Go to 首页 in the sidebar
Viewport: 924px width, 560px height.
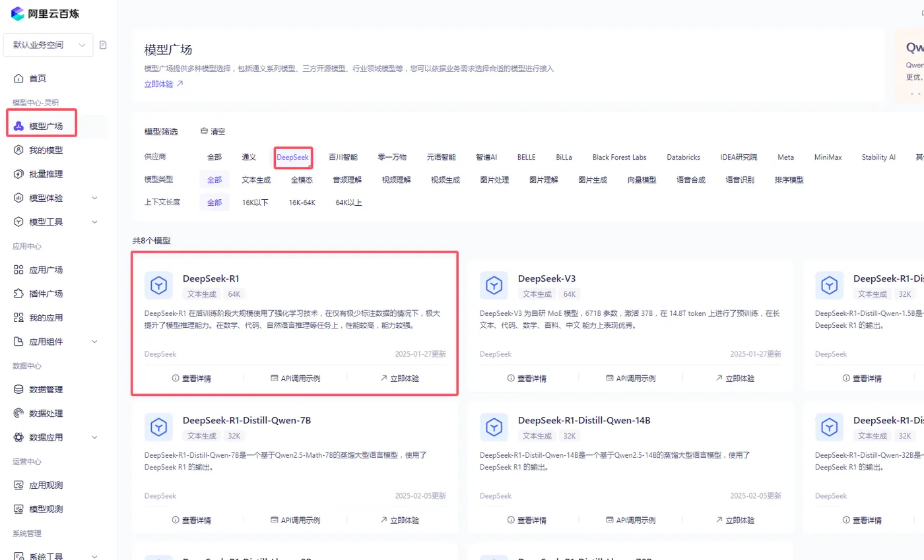coord(38,78)
